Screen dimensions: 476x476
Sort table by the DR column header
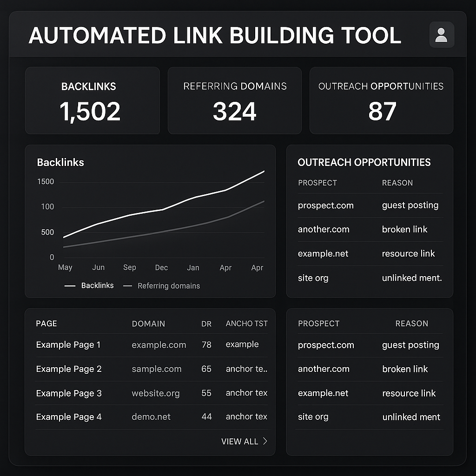[x=206, y=324]
